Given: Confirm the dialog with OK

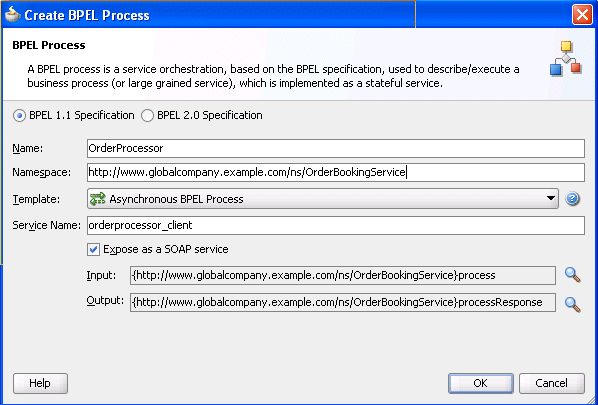Looking at the screenshot, I should [481, 383].
